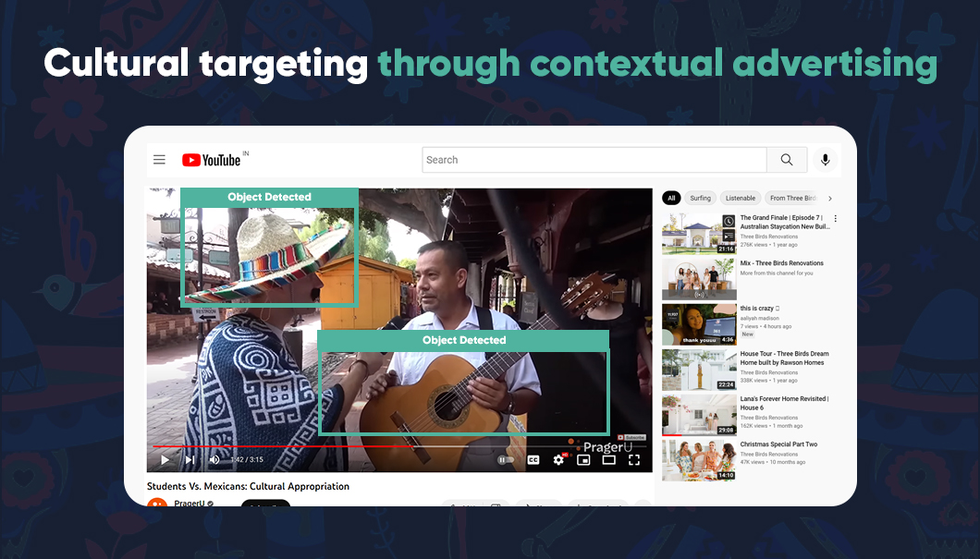Click the 'New' badge under this is crazy
This screenshot has height=559, width=980.
(748, 334)
